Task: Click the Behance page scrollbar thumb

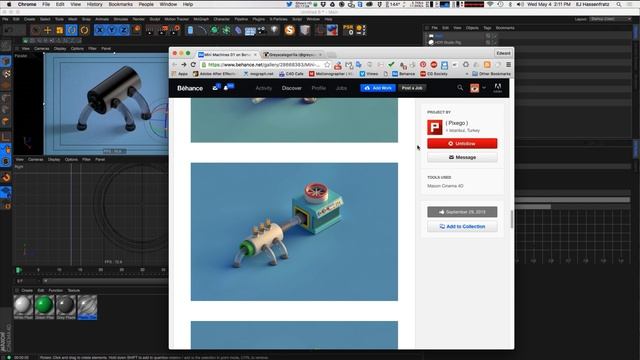Action: (x=511, y=219)
